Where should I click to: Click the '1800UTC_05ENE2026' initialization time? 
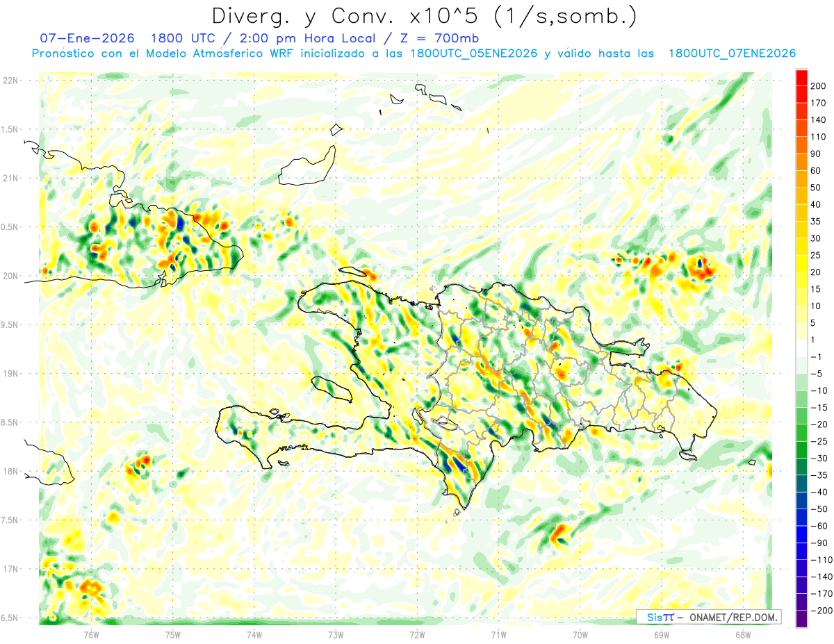[473, 53]
